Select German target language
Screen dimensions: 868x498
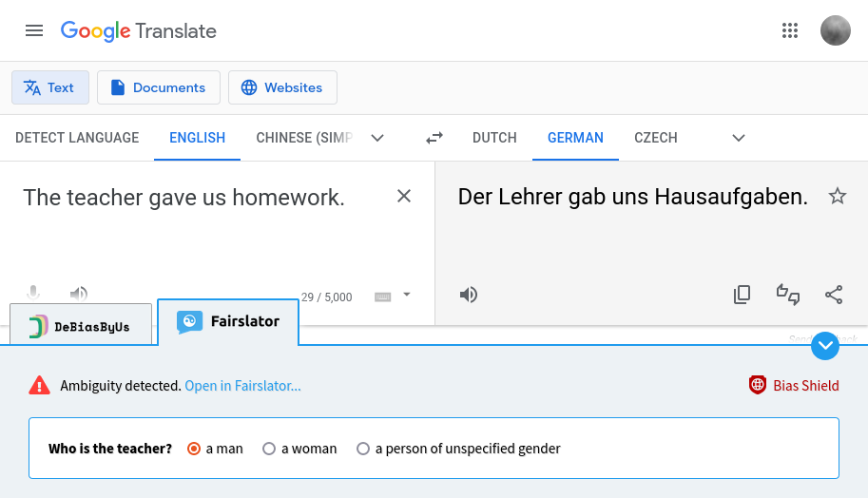575,138
